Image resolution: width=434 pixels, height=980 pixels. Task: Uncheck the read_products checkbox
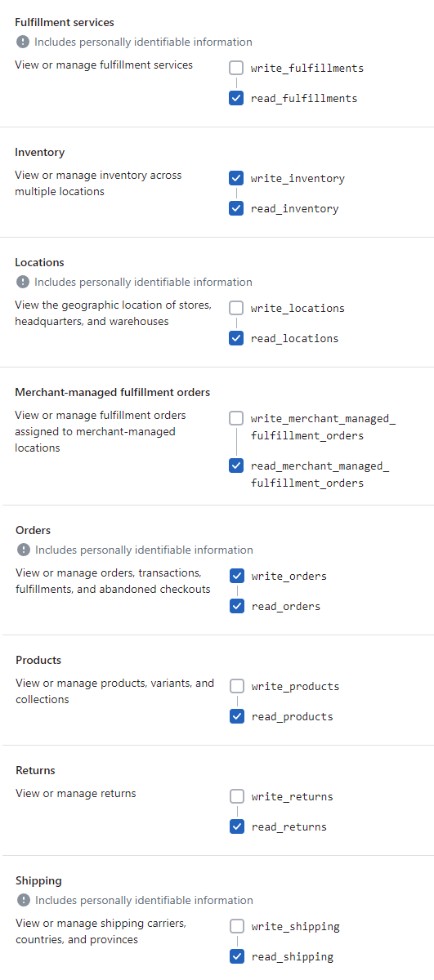(x=237, y=716)
